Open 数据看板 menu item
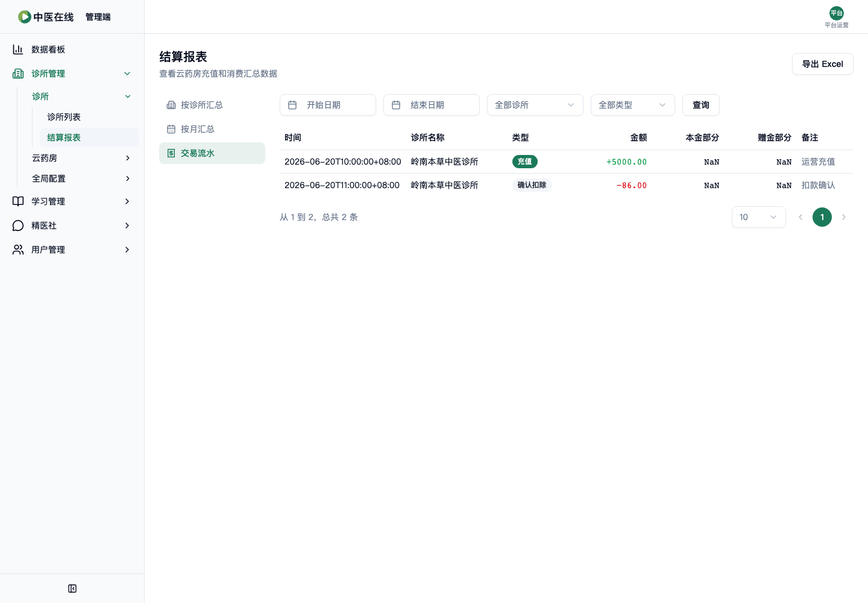The width and height of the screenshot is (868, 603). (72, 49)
